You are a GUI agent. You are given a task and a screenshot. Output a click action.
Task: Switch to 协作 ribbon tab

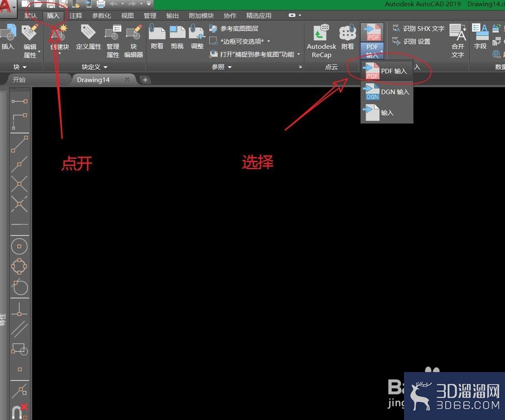click(230, 16)
